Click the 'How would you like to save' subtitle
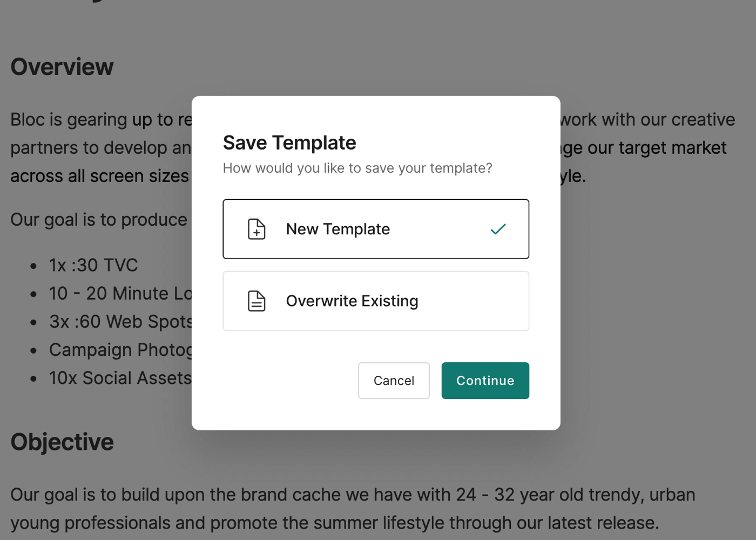756x540 pixels. (x=357, y=168)
